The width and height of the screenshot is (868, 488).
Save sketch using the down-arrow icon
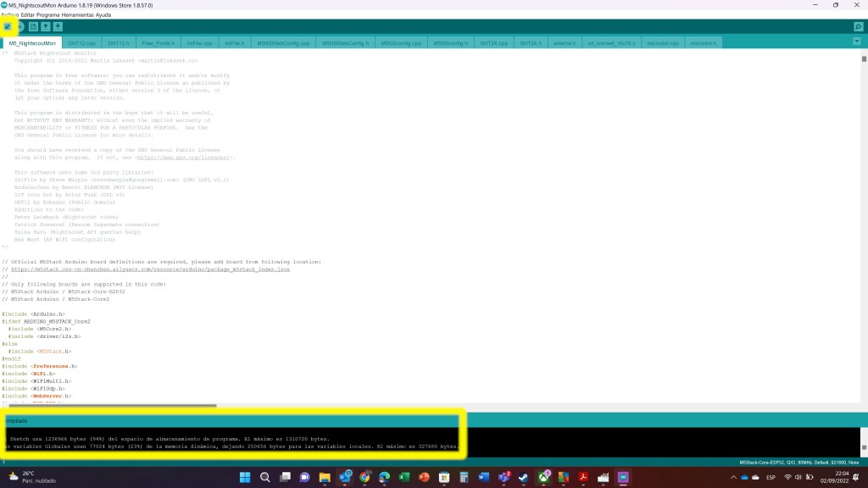click(x=58, y=26)
